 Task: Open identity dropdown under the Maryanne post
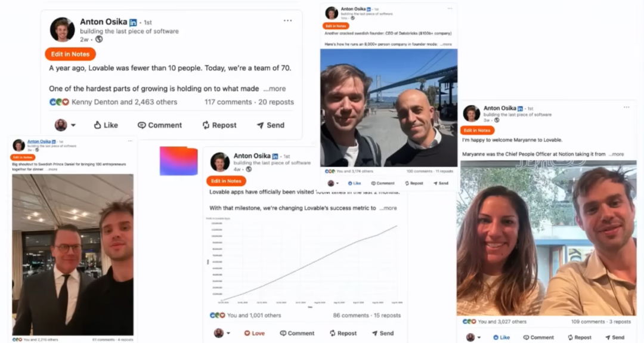tap(473, 338)
